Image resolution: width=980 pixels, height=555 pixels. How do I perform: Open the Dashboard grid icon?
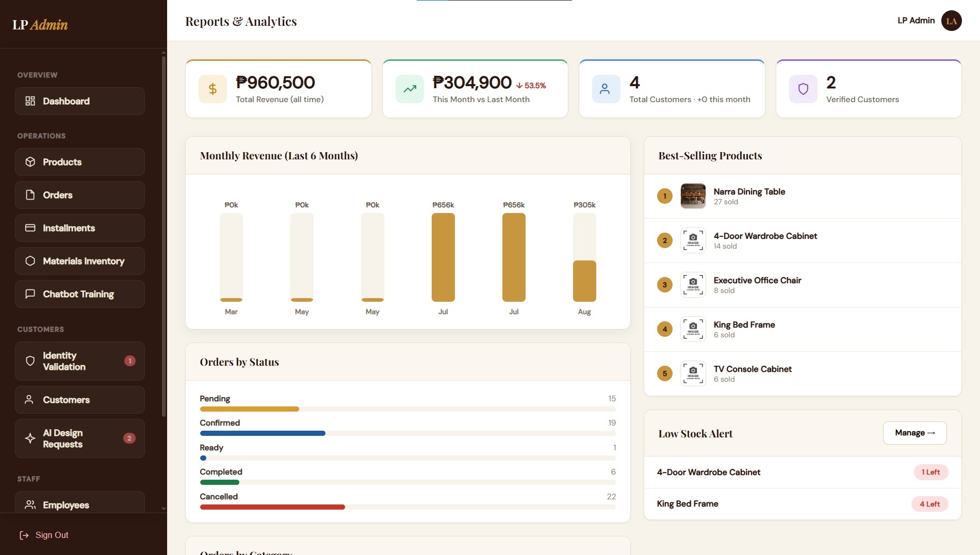pyautogui.click(x=30, y=101)
